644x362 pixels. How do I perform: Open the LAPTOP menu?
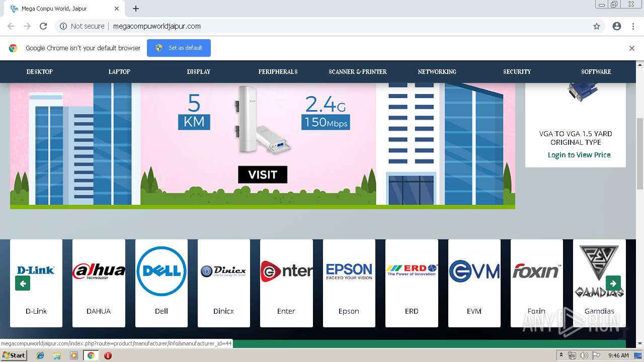click(x=119, y=72)
